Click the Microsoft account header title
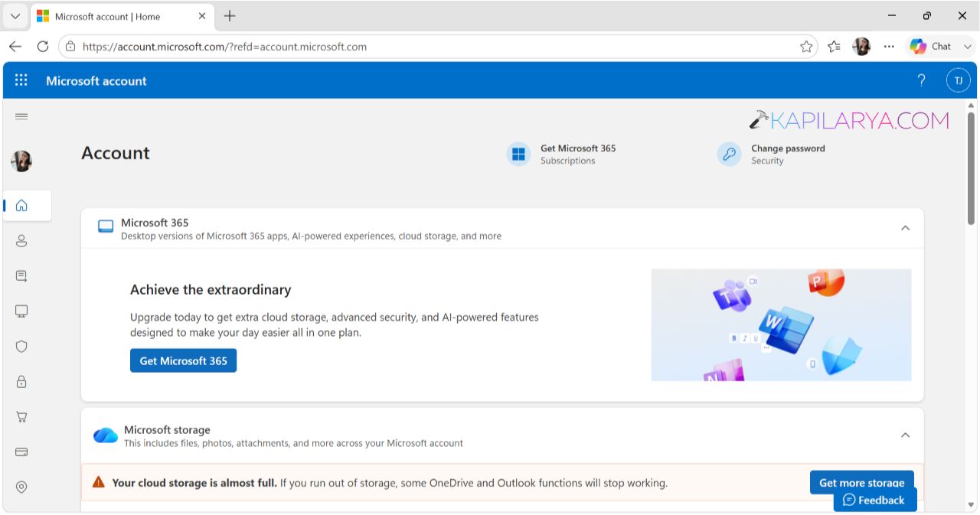The width and height of the screenshot is (980, 515). click(96, 81)
